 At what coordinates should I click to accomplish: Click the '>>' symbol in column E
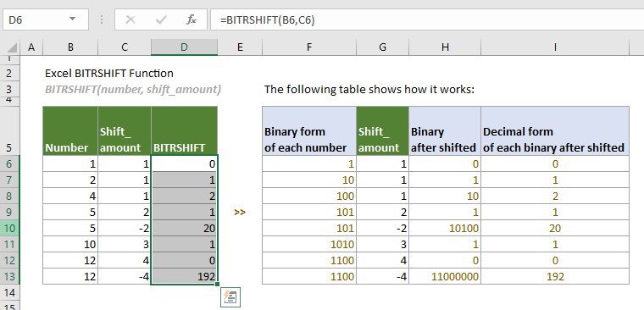[240, 213]
